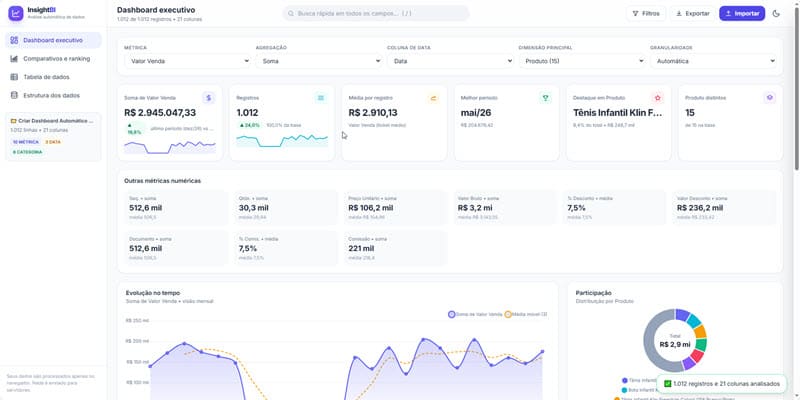Screen dimensions: 800x400
Task: Open Estrutura dos dados section
Action: [53, 95]
